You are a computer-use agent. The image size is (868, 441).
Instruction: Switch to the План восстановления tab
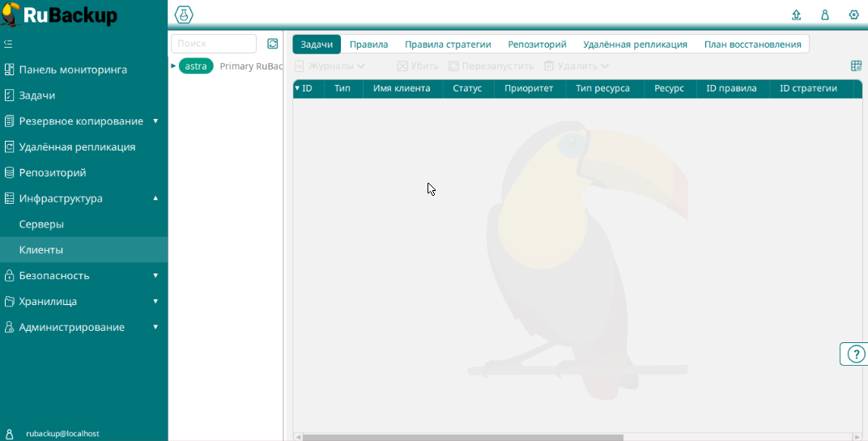coord(752,45)
